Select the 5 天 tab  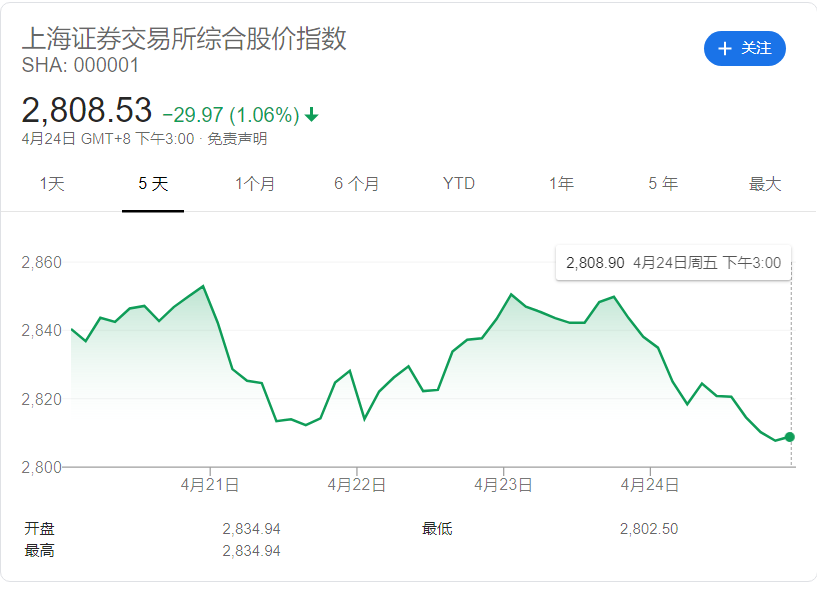[153, 184]
